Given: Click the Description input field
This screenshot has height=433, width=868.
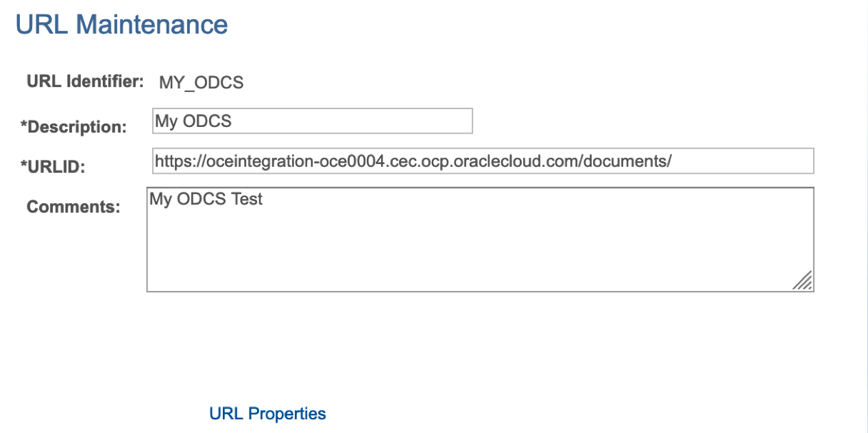Looking at the screenshot, I should (x=312, y=121).
